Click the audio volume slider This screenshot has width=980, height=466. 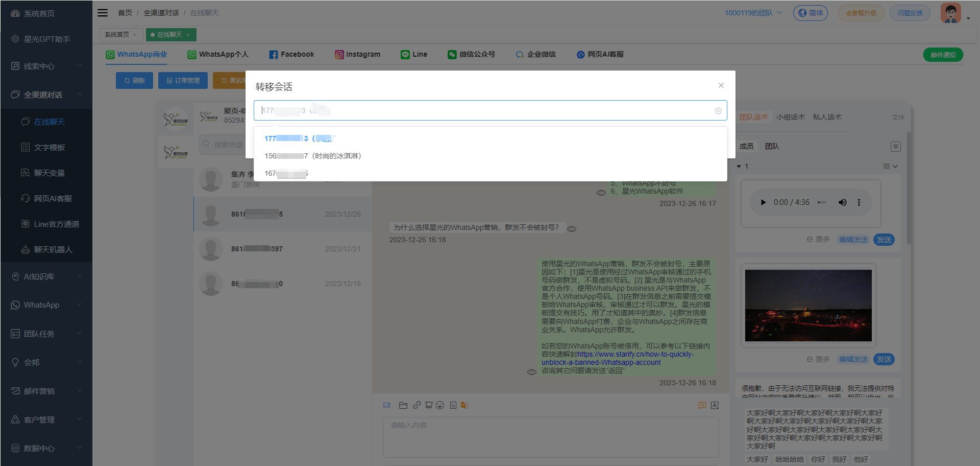[822, 202]
